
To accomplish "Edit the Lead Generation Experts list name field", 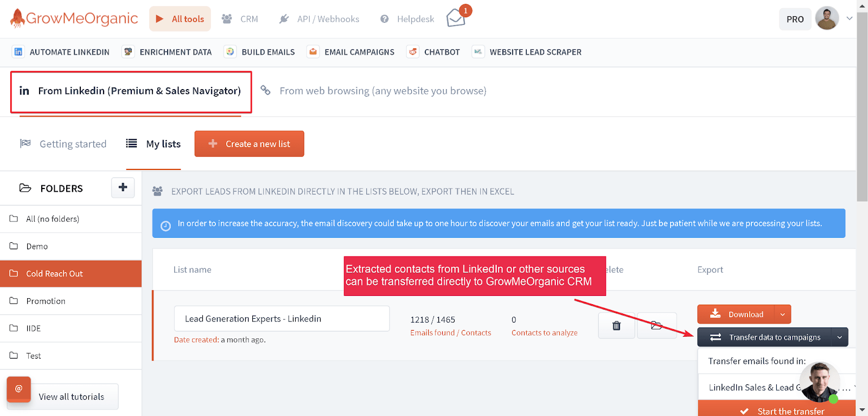I will [282, 319].
